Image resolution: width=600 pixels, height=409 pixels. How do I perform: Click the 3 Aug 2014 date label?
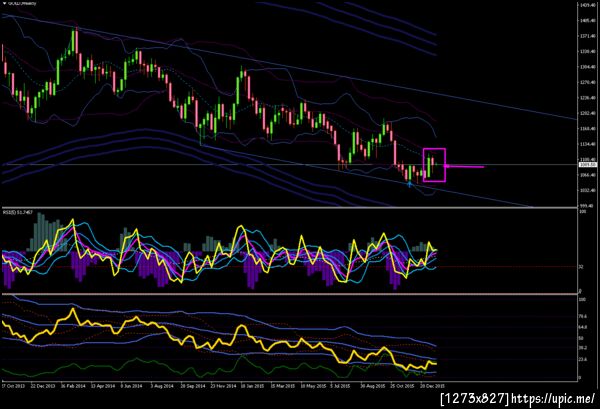pyautogui.click(x=162, y=386)
